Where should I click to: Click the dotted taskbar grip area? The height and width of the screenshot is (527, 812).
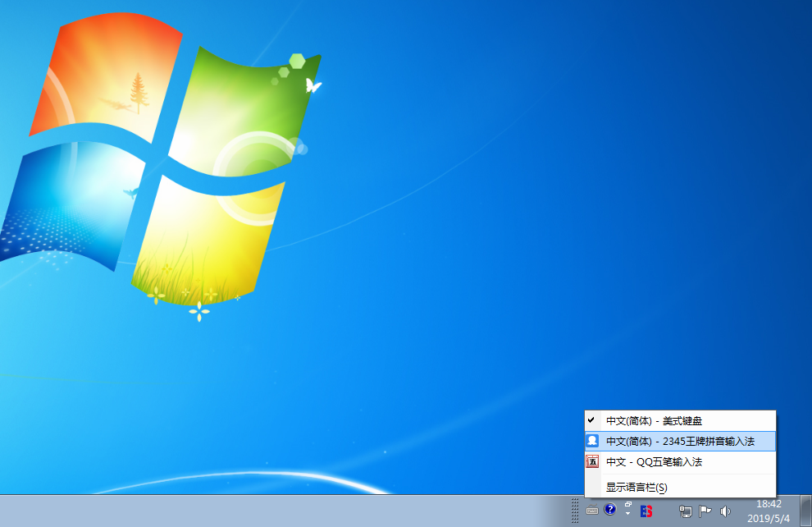pyautogui.click(x=575, y=510)
